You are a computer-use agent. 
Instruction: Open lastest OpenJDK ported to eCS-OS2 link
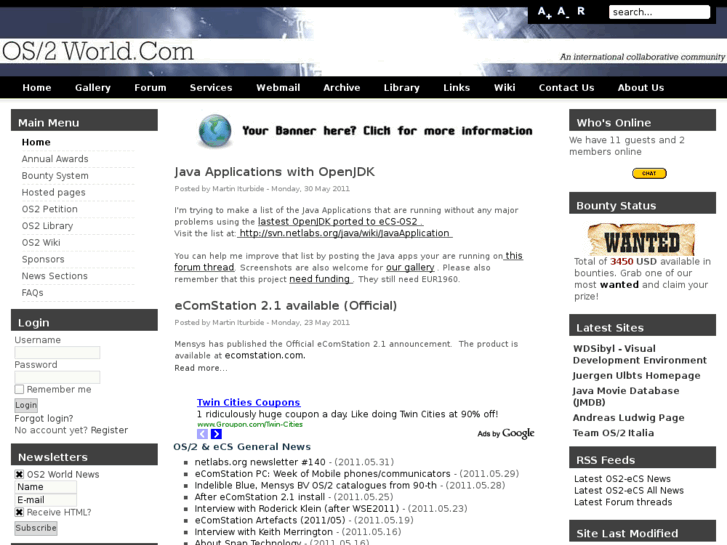(x=340, y=222)
